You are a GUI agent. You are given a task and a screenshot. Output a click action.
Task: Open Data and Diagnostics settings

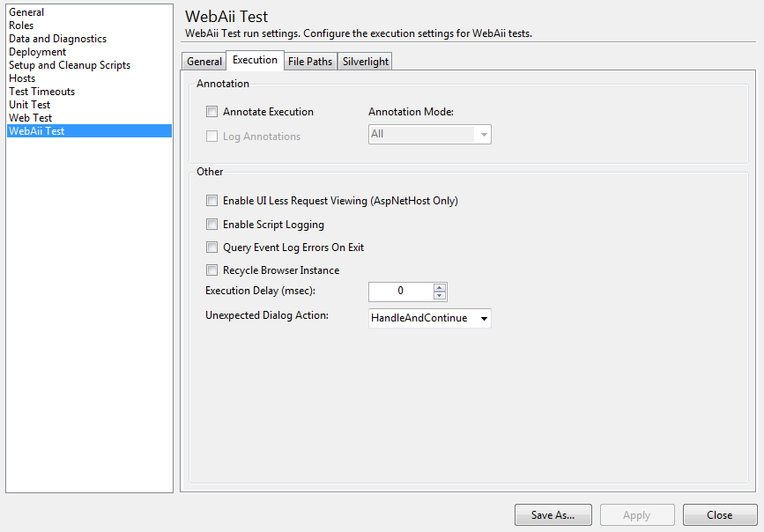pos(57,39)
